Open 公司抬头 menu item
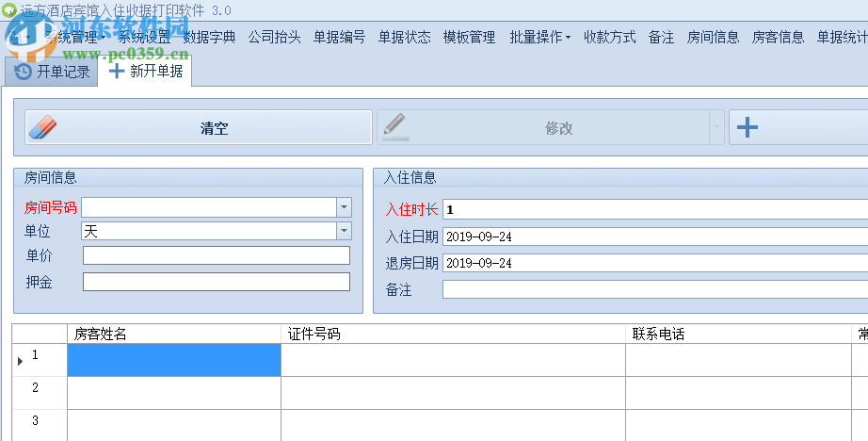This screenshot has width=868, height=441. pyautogui.click(x=275, y=37)
